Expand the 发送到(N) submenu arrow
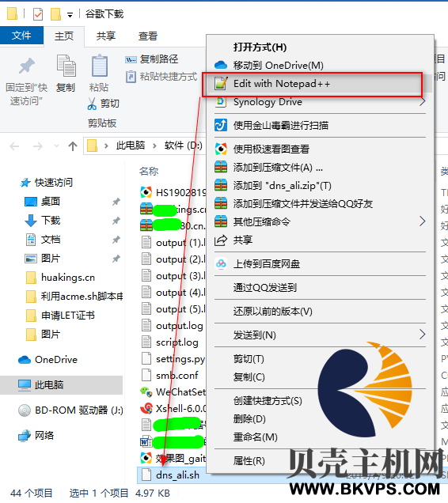The image size is (448, 503). coord(423,335)
